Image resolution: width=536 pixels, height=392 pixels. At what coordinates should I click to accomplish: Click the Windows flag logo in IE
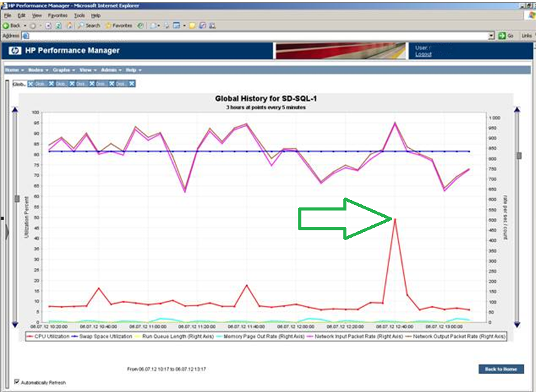[x=532, y=15]
